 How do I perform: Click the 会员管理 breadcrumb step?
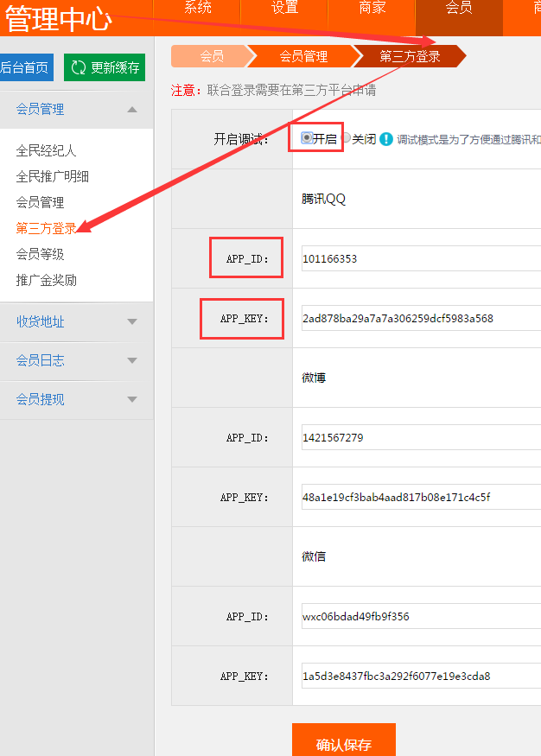[x=303, y=56]
